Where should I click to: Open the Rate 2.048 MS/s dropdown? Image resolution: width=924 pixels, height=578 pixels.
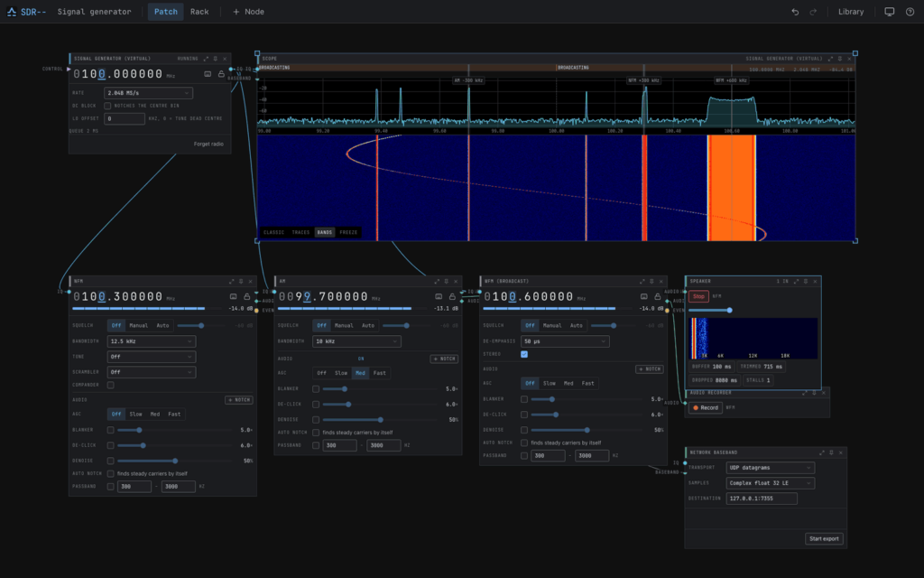coord(149,93)
